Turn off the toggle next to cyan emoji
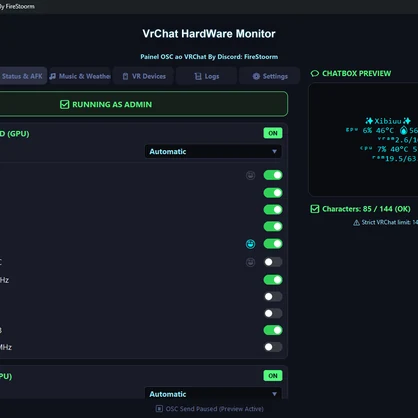 pos(273,244)
